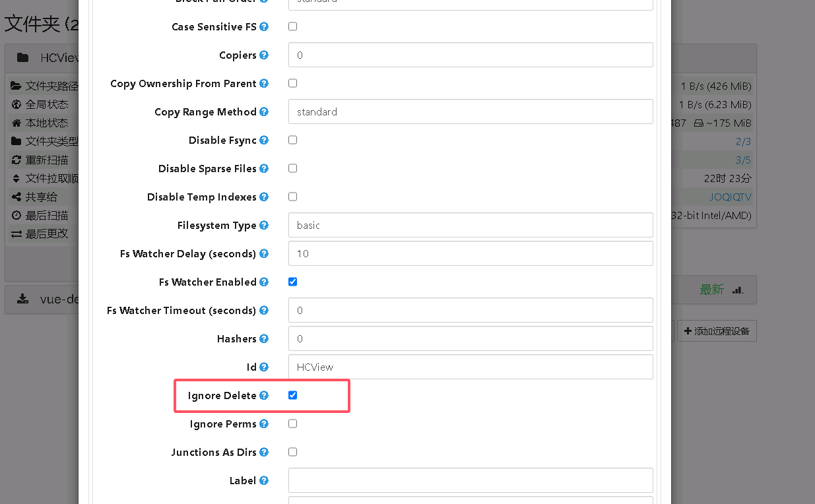
Task: Check the Copy Ownership From Parent box
Action: click(x=293, y=83)
